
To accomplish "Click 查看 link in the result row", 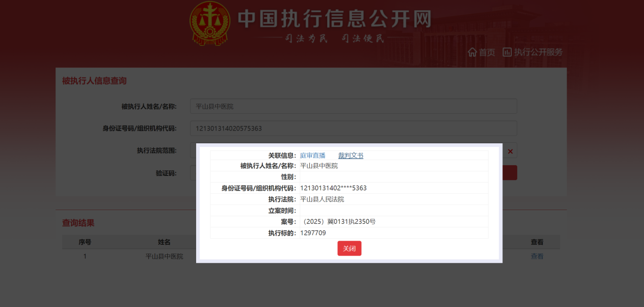I will [x=537, y=257].
